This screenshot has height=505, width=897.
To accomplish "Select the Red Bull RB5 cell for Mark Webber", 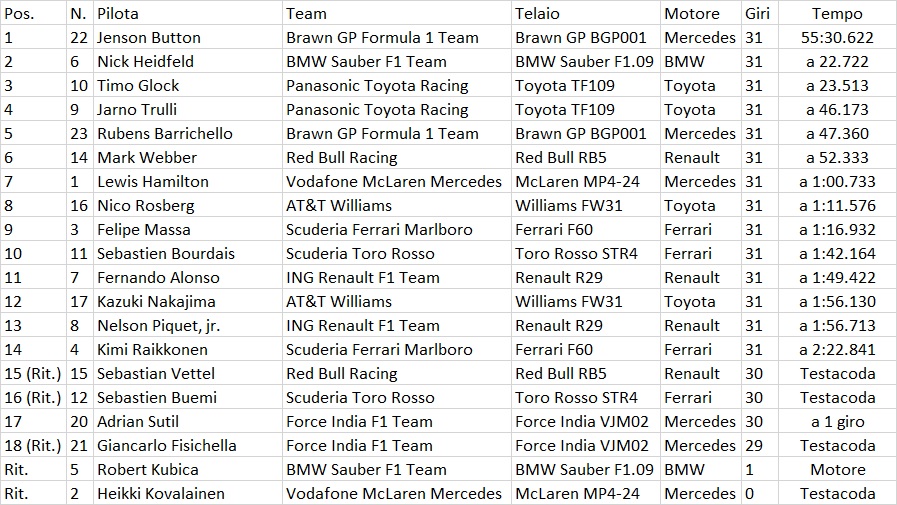I will click(585, 157).
